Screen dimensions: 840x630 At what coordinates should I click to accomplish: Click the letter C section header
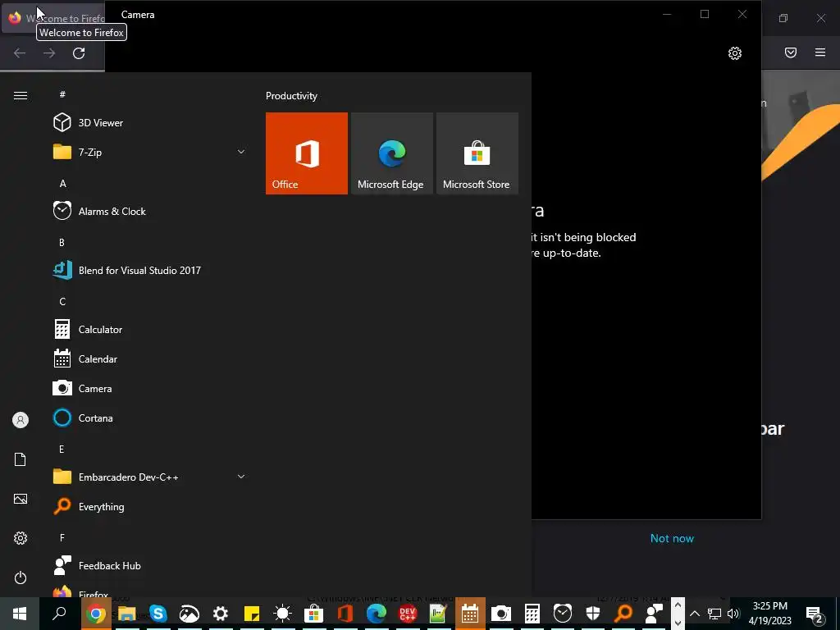click(62, 302)
